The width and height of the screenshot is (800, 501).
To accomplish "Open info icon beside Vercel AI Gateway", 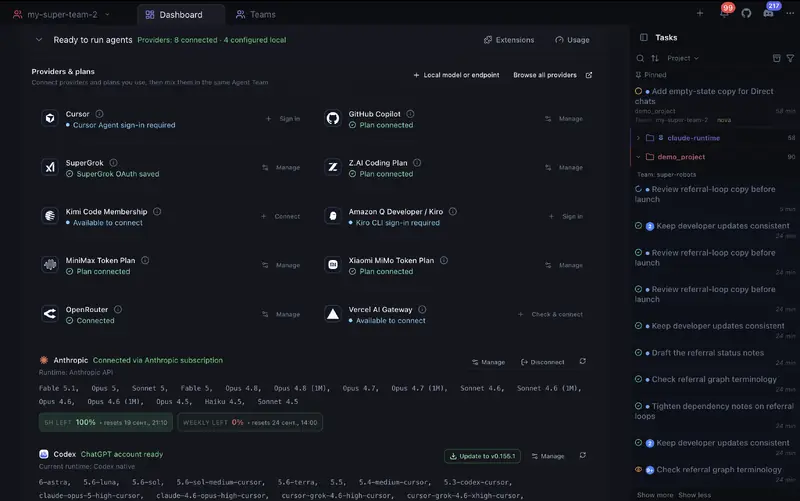I will (x=422, y=309).
